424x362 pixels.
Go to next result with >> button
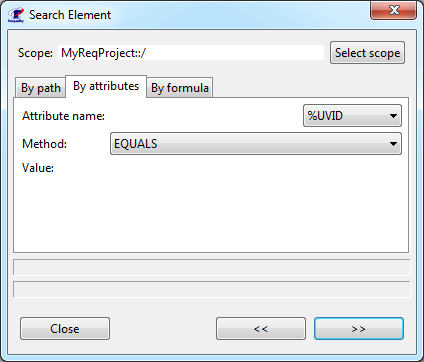(359, 329)
